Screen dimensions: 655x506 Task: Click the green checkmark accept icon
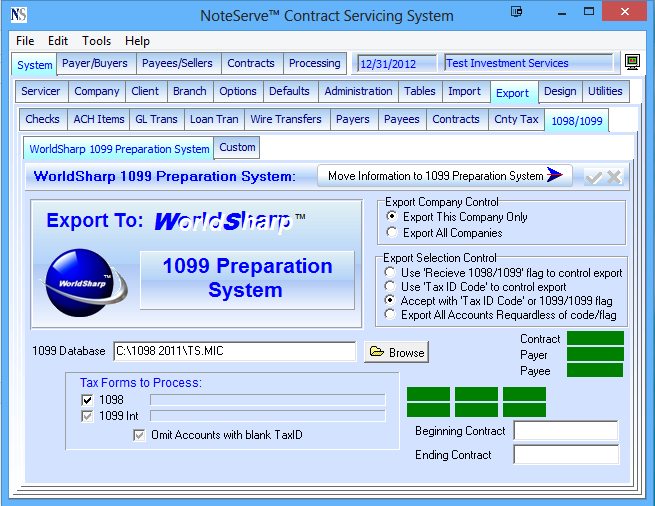point(594,176)
